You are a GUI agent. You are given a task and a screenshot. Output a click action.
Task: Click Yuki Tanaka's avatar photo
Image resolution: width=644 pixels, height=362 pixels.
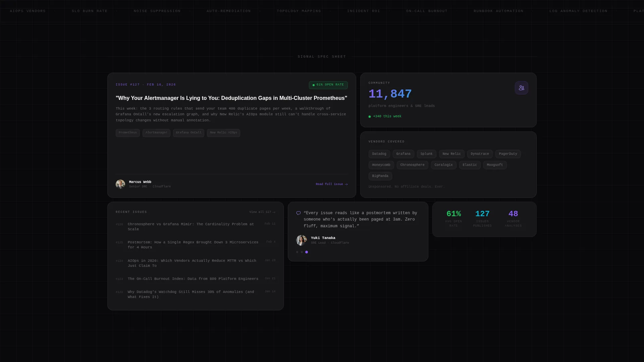302,240
